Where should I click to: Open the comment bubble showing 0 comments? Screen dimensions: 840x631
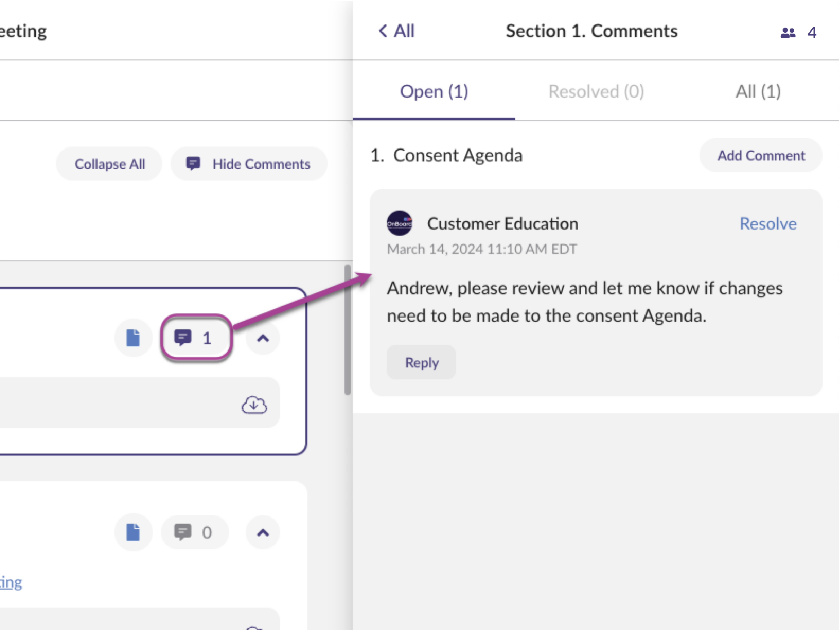click(x=195, y=533)
